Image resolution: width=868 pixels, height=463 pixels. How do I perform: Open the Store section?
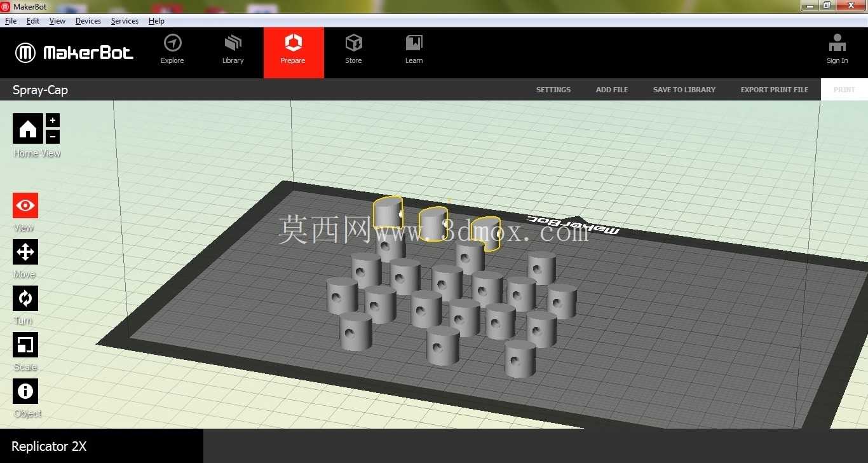pos(353,50)
